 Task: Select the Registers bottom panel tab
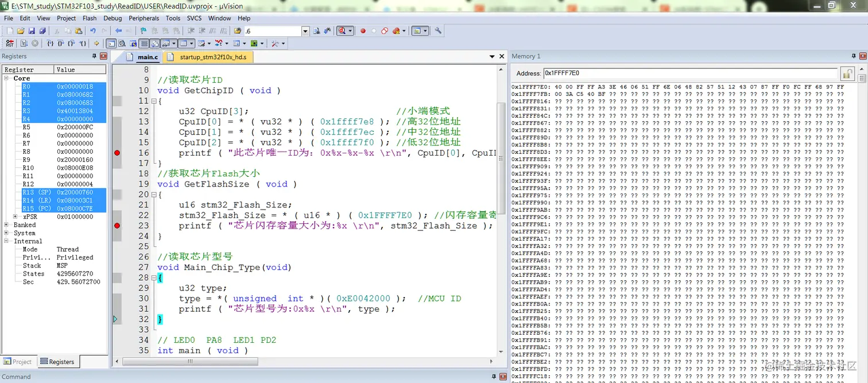57,362
